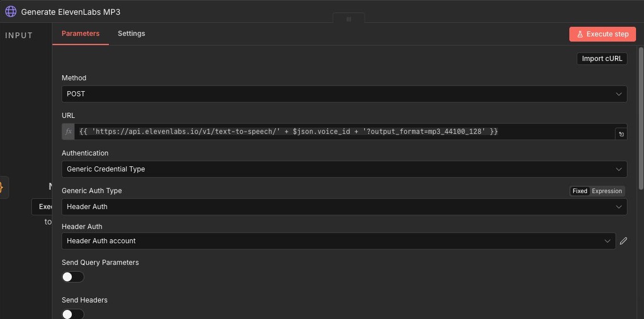644x319 pixels.
Task: Click the partially visible Execute button in Input panel
Action: point(42,207)
